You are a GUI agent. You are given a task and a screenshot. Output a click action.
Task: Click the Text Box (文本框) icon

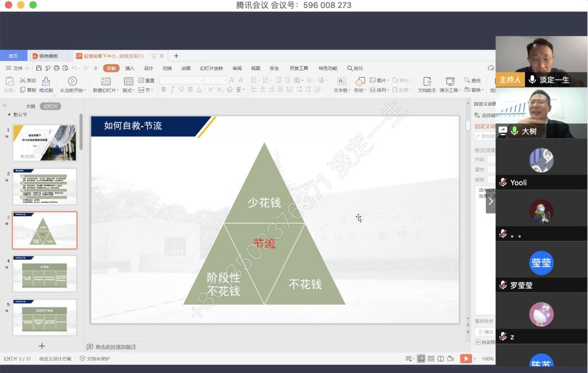coord(341,81)
